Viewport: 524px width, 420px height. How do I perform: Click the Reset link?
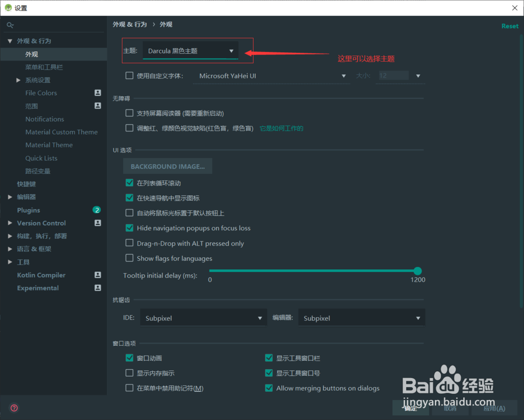510,26
